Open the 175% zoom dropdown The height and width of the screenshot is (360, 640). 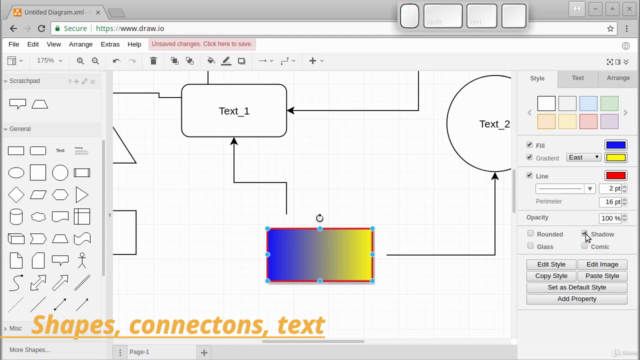(49, 61)
